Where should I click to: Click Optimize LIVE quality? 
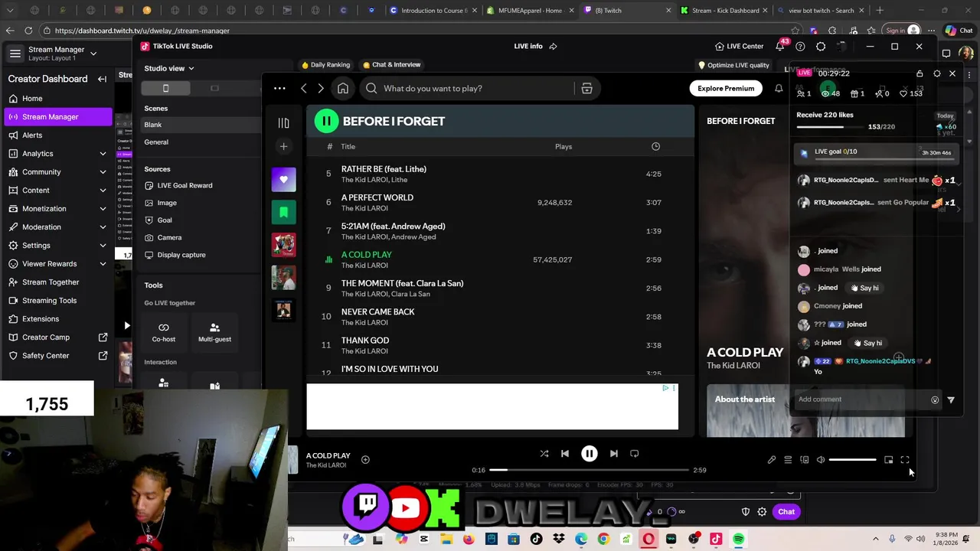tap(733, 66)
